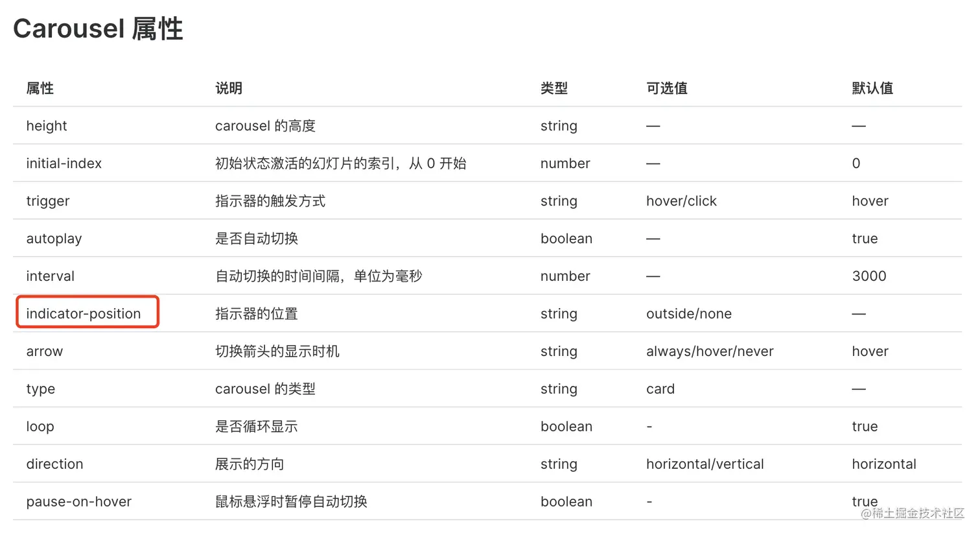Click the description '鼠标悬浮时暂停自动切换'
This screenshot has height=535, width=980.
point(292,502)
